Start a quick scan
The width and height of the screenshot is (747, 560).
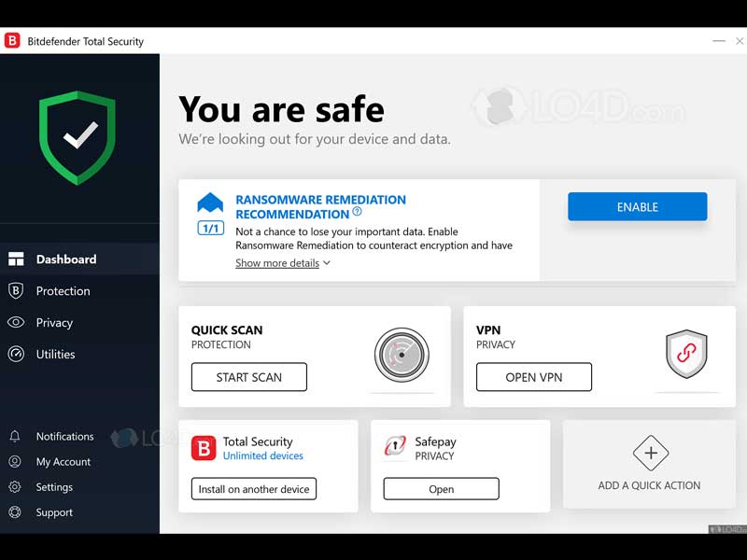pyautogui.click(x=248, y=377)
